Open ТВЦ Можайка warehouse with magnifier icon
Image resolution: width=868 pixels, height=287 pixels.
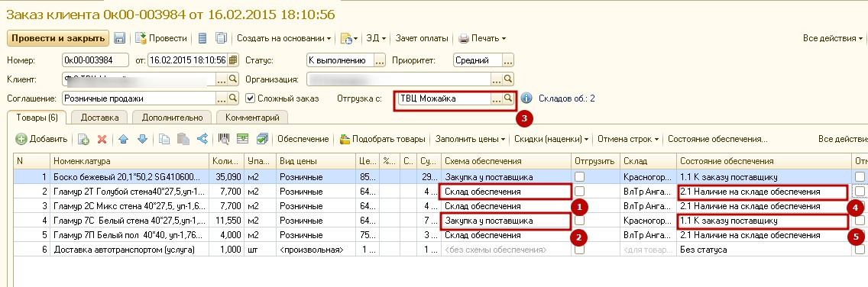click(x=507, y=98)
